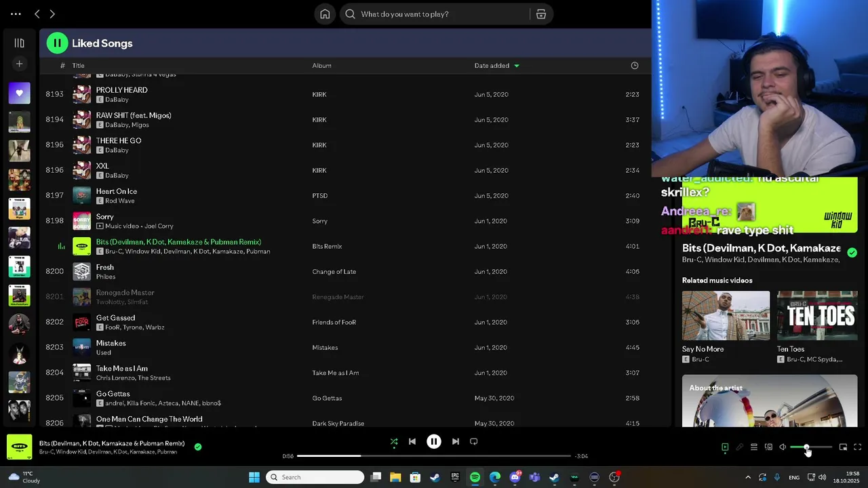Image resolution: width=868 pixels, height=488 pixels.
Task: Open the Ten Toes music video thumbnail
Action: click(x=817, y=316)
